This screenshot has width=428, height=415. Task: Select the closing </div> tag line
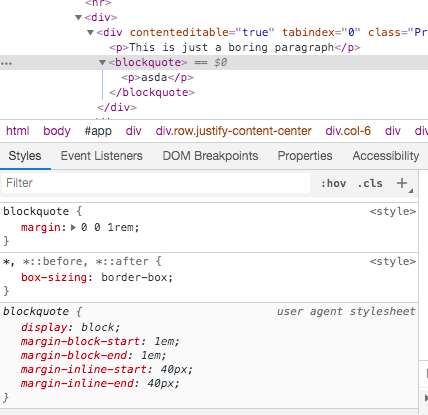[x=117, y=107]
